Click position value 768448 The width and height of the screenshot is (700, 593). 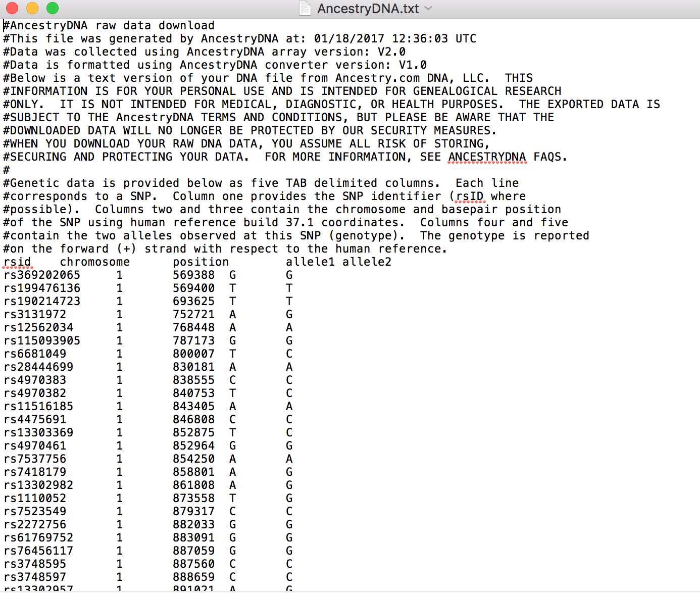click(194, 327)
